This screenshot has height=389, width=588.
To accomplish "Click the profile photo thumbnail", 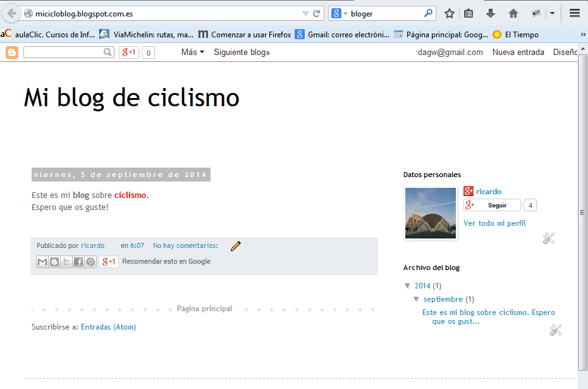I will pyautogui.click(x=430, y=213).
